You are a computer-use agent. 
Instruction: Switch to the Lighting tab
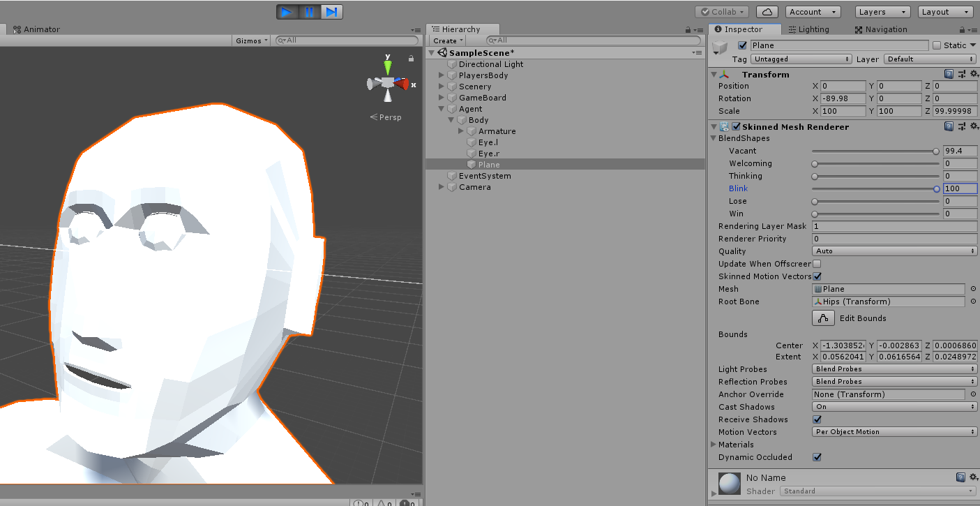(x=808, y=29)
